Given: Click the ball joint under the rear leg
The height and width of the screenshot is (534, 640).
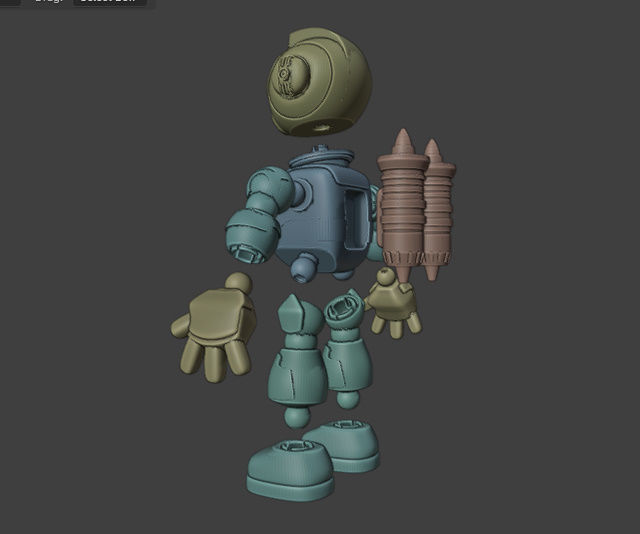Looking at the screenshot, I should [348, 399].
